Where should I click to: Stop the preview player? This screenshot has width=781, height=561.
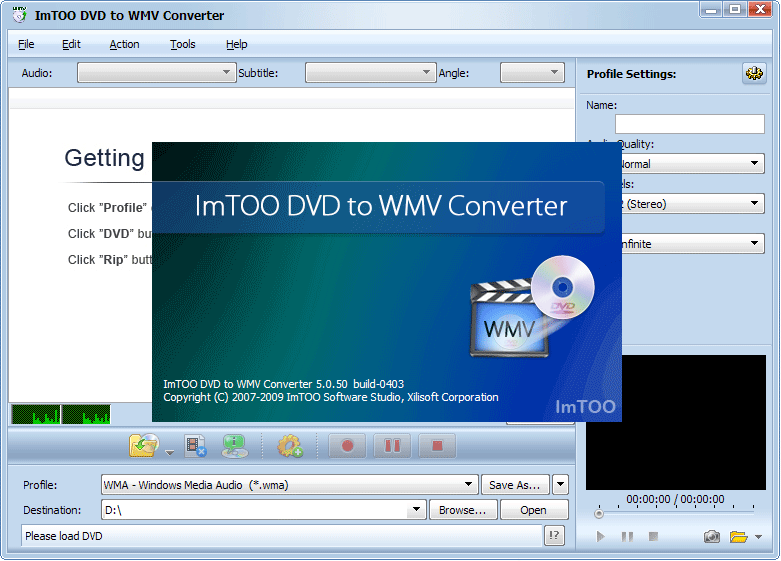coord(653,536)
